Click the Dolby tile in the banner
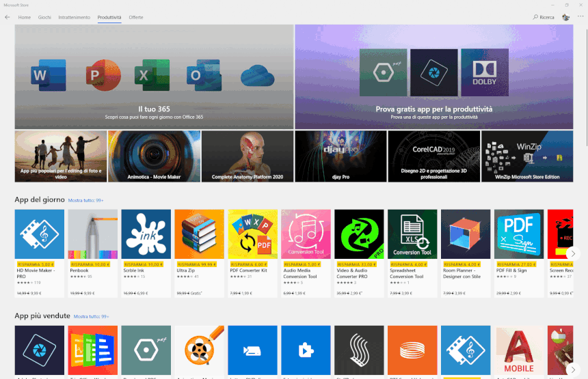This screenshot has height=379, width=588. [485, 72]
